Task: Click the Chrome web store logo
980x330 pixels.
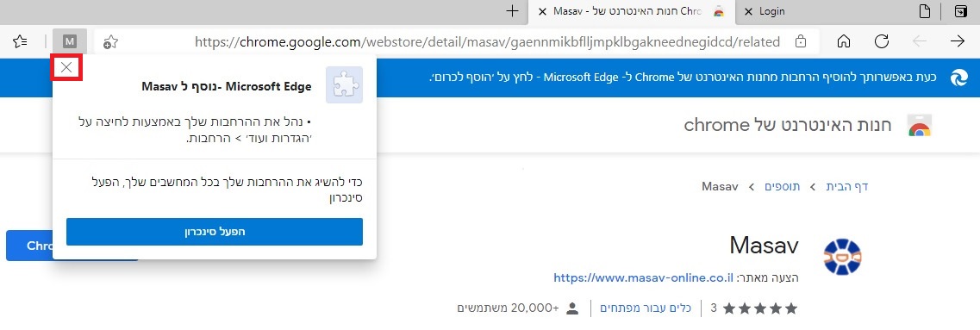Action: click(919, 126)
